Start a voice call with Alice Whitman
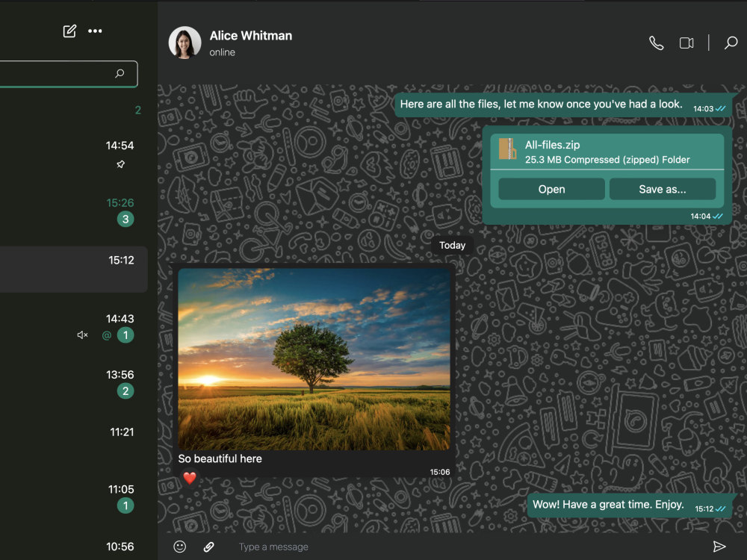 point(656,43)
